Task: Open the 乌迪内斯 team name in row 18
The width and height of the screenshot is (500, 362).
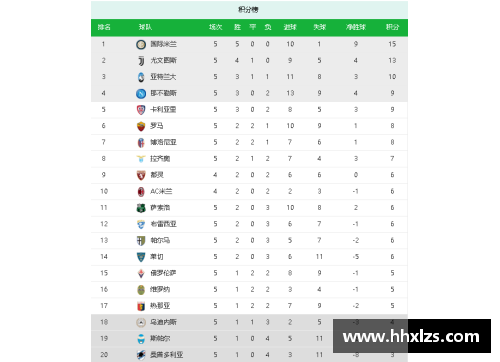Action: (x=163, y=322)
